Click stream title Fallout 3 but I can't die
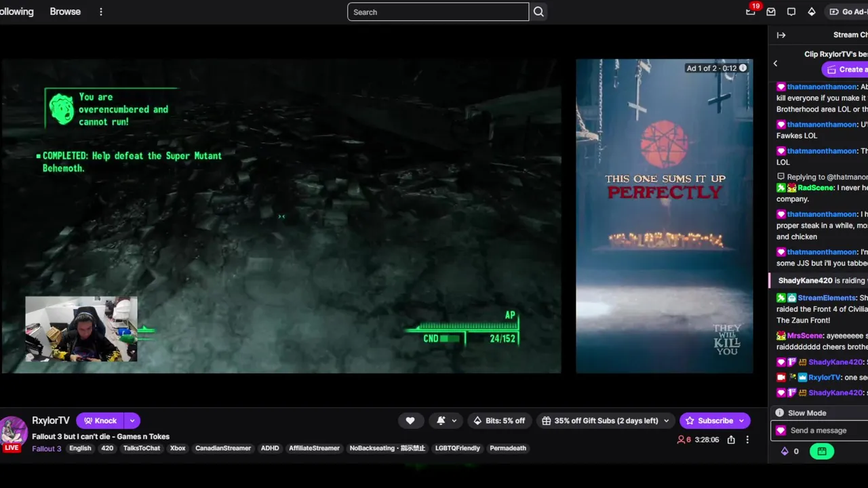 (100, 436)
